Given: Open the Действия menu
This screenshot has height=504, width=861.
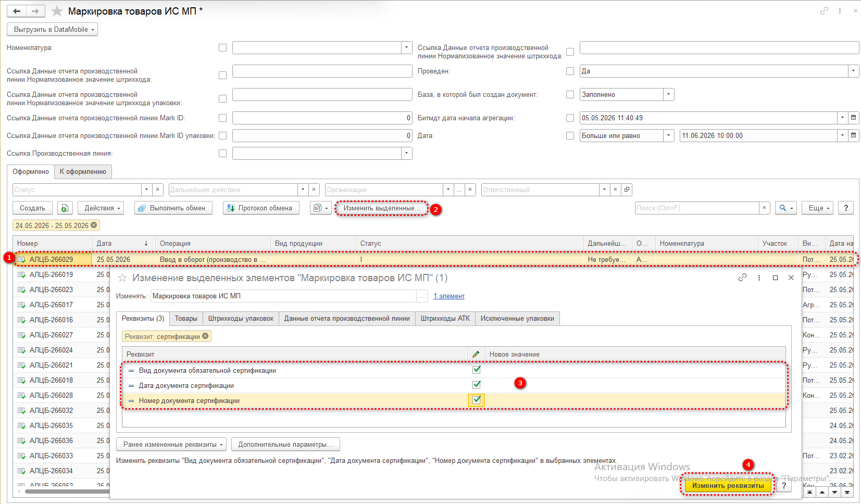Looking at the screenshot, I should [102, 208].
